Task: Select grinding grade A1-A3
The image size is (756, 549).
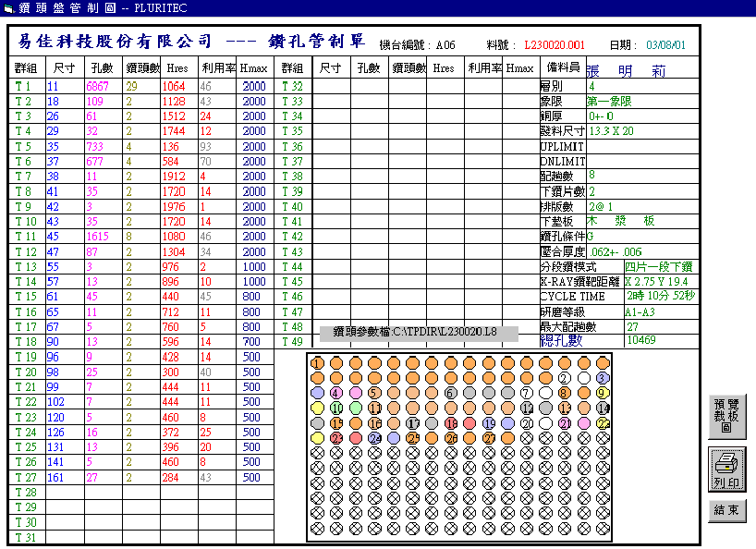Action: coord(640,311)
